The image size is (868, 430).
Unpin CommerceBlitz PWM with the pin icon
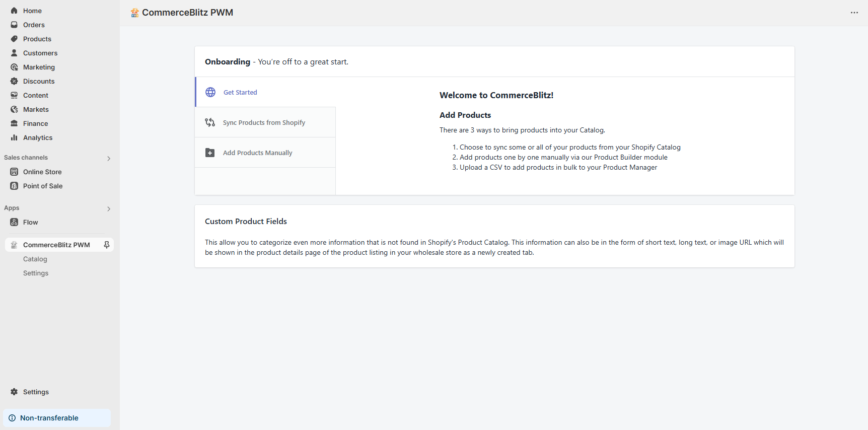pyautogui.click(x=107, y=245)
